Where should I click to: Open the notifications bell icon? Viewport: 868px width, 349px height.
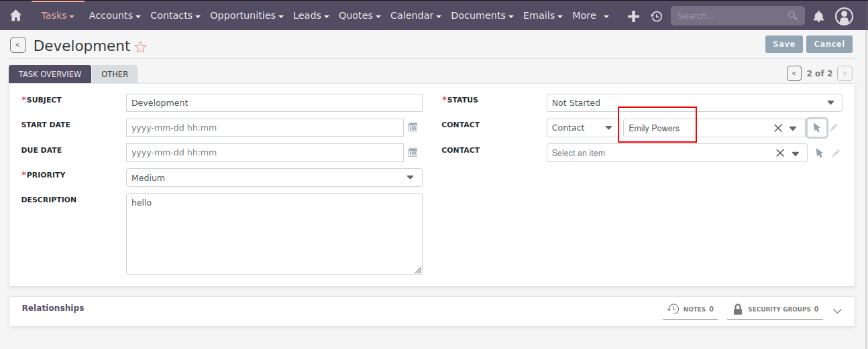[x=819, y=16]
